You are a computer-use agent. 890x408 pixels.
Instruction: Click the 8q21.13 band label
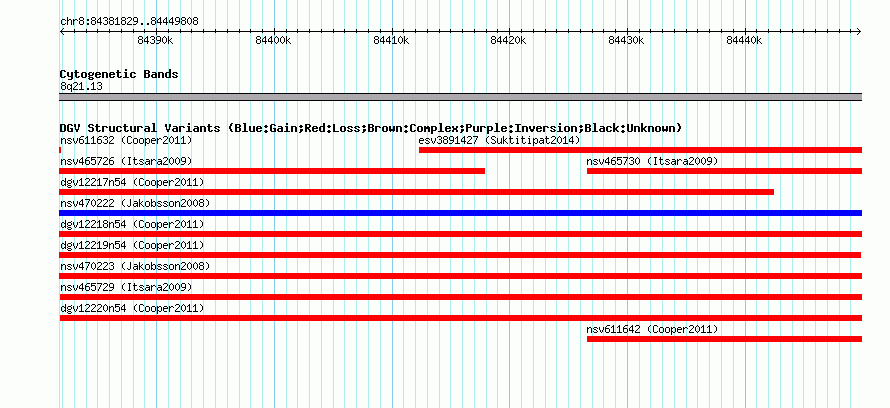(x=81, y=86)
